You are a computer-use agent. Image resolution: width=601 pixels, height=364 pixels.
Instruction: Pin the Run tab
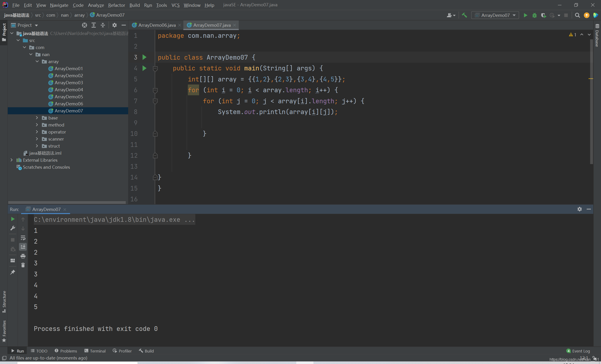click(x=13, y=272)
